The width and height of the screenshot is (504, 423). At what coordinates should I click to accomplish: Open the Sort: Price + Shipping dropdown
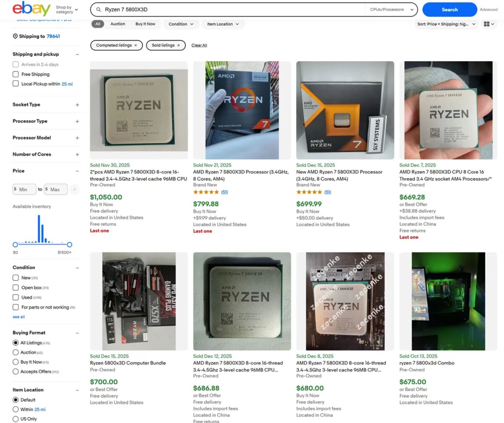[x=446, y=24]
